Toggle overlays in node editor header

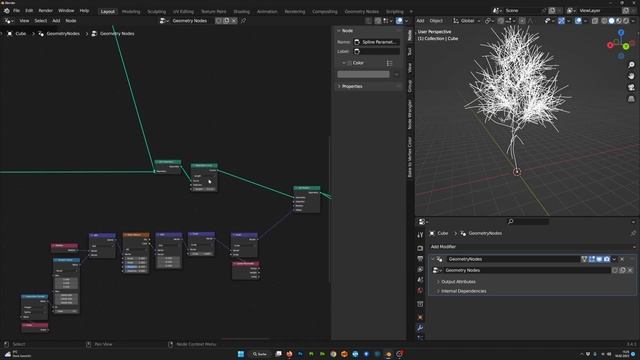400,20
